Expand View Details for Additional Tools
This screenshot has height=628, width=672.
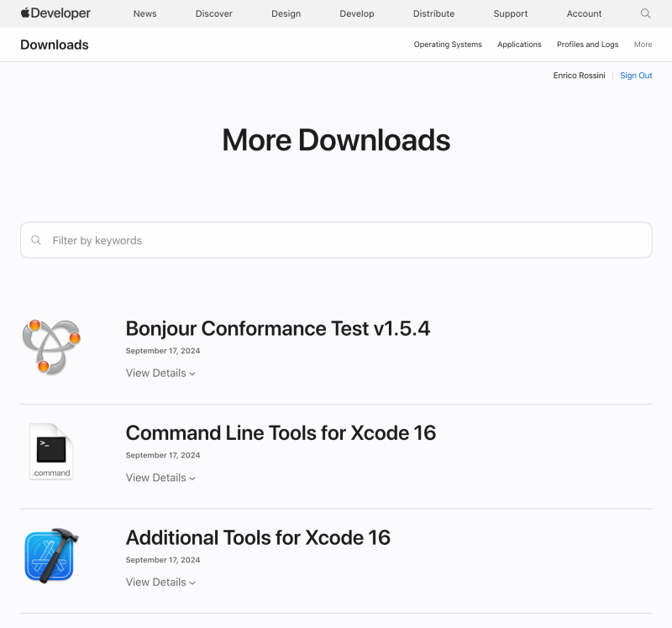coord(160,582)
